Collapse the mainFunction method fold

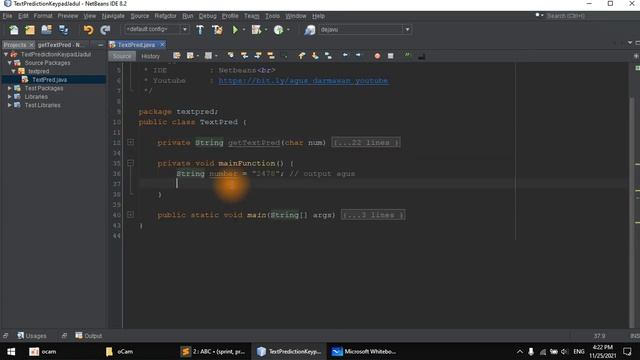click(130, 163)
